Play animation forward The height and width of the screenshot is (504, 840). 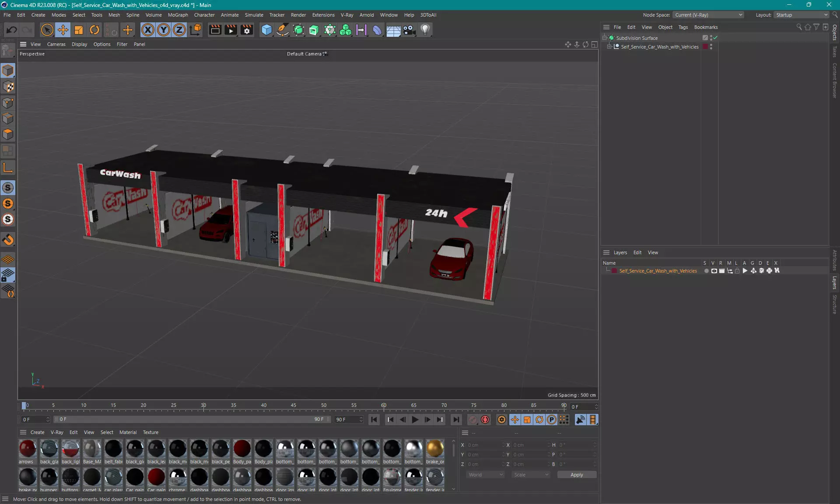pos(415,420)
